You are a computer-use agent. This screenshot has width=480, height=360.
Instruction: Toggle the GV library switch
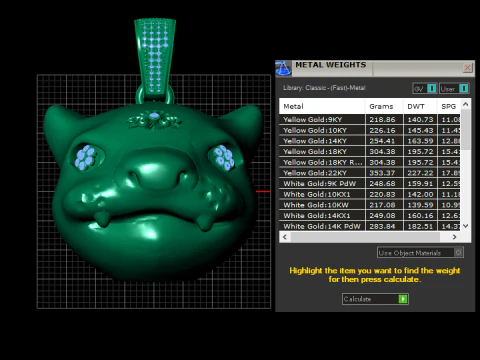[425, 88]
